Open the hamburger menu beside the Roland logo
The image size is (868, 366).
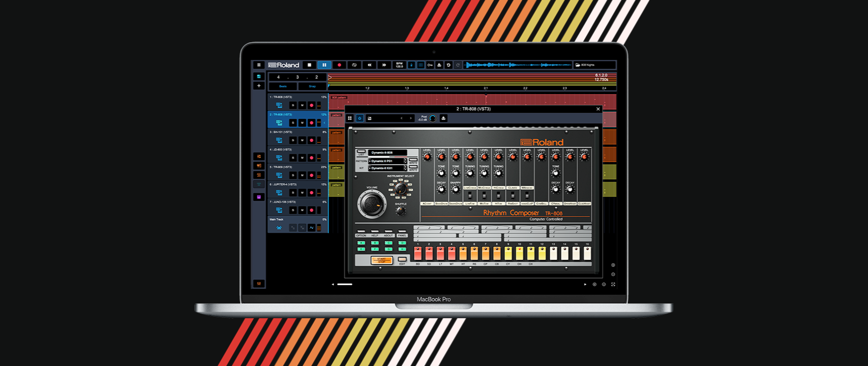pos(259,65)
